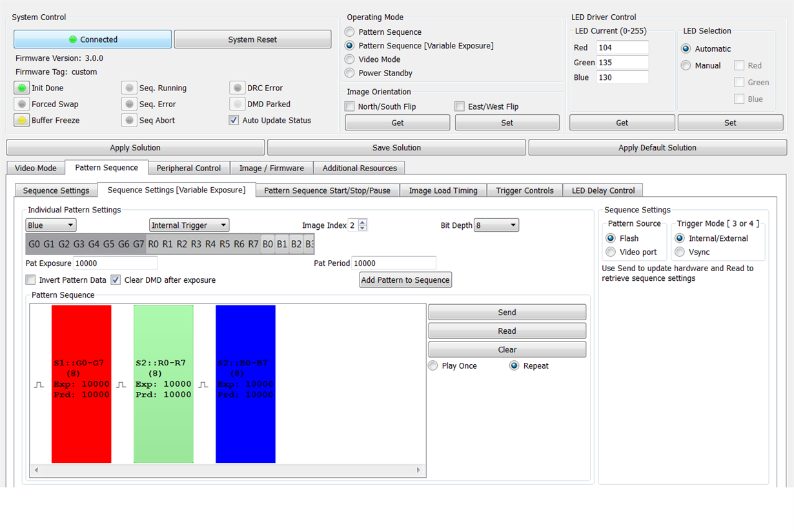Select the R7 bit plane cell
This screenshot has width=794, height=532.
[254, 244]
